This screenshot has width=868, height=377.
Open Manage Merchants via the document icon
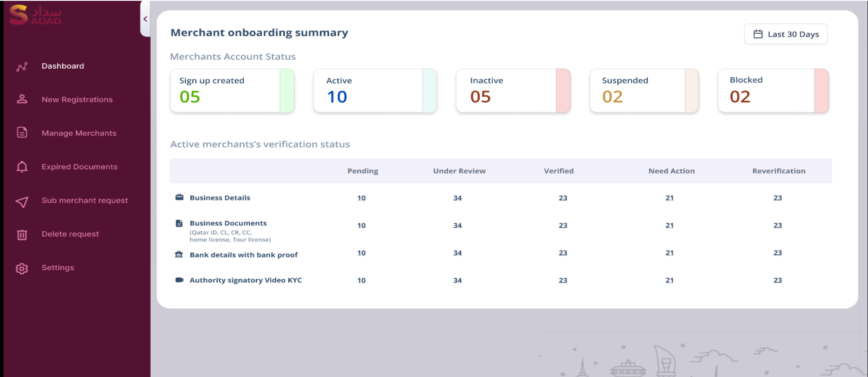(x=21, y=132)
